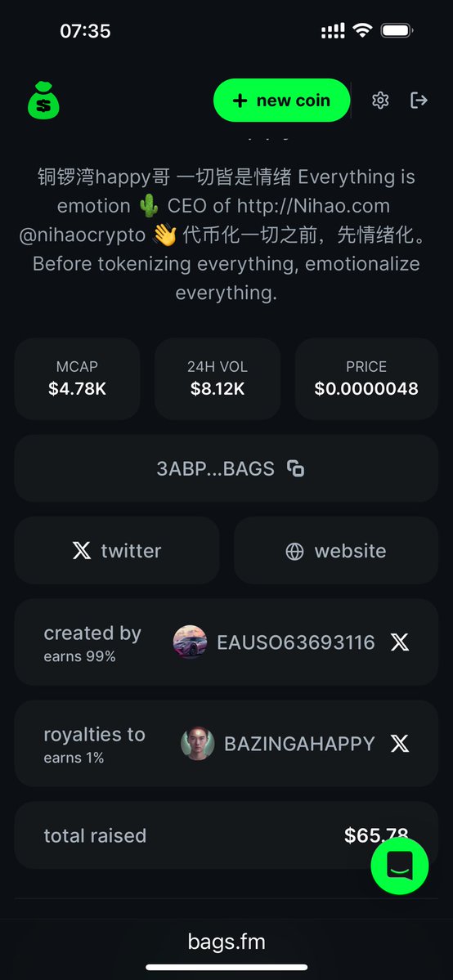Click the new coin button
This screenshot has height=980, width=453.
coord(281,100)
